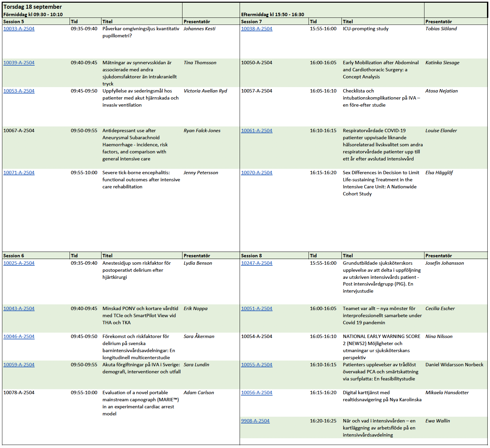Image resolution: width=490 pixels, height=448 pixels.
Task: Select presenter 'Tobias Siöland'
Action: tap(441, 29)
